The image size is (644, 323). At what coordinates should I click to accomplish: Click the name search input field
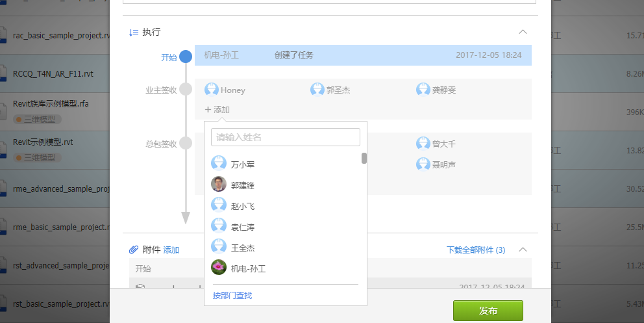click(285, 137)
